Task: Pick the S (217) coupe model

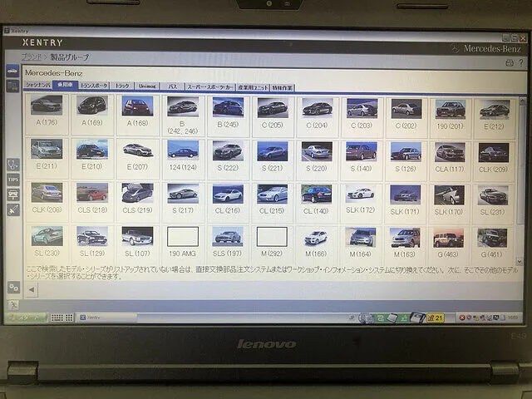Action: click(x=183, y=194)
